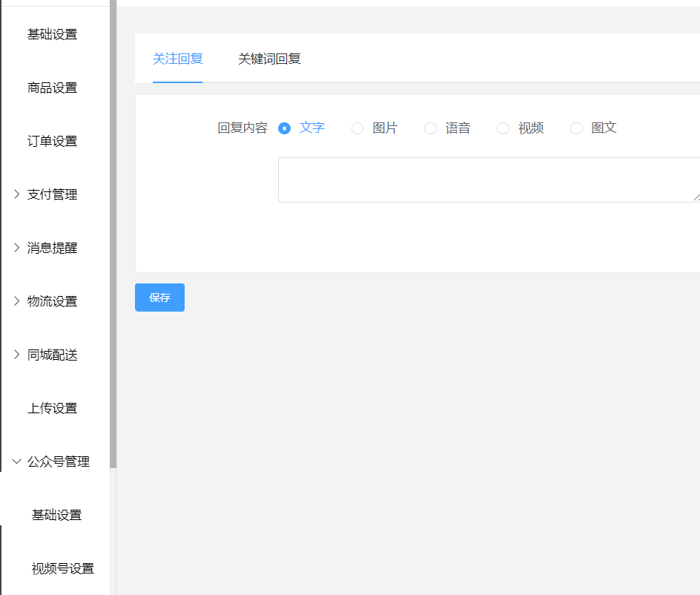Focus the reply content text area

tap(489, 180)
